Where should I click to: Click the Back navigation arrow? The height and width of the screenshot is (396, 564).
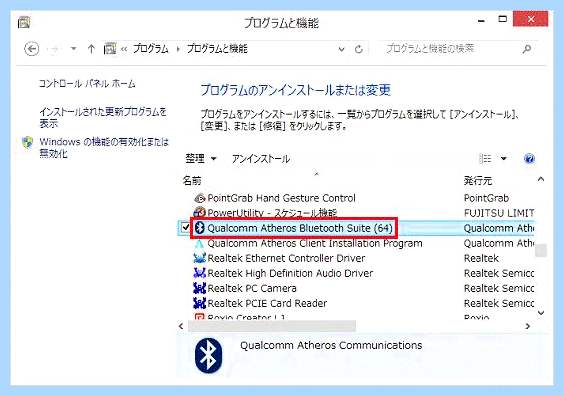point(31,49)
